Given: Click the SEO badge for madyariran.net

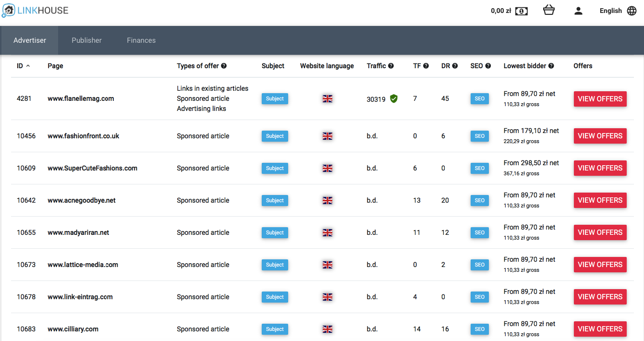Looking at the screenshot, I should pyautogui.click(x=480, y=232).
